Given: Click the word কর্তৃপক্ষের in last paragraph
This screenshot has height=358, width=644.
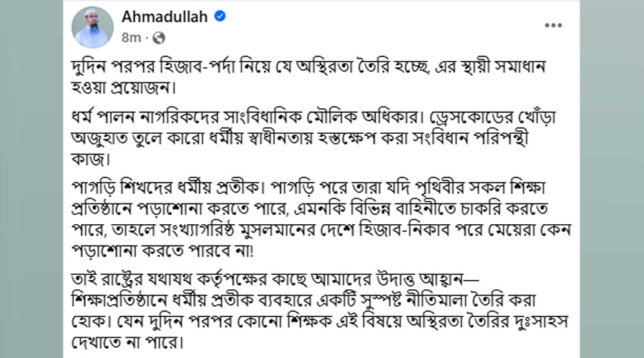Looking at the screenshot, I should 243,280.
